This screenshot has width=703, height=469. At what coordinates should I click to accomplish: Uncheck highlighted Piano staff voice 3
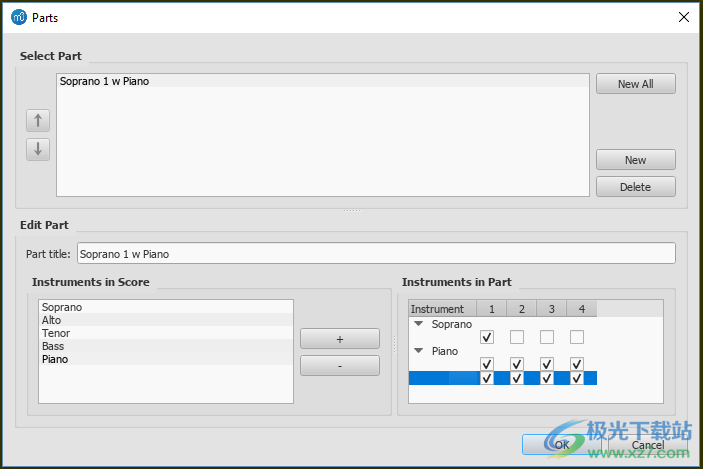[x=547, y=378]
